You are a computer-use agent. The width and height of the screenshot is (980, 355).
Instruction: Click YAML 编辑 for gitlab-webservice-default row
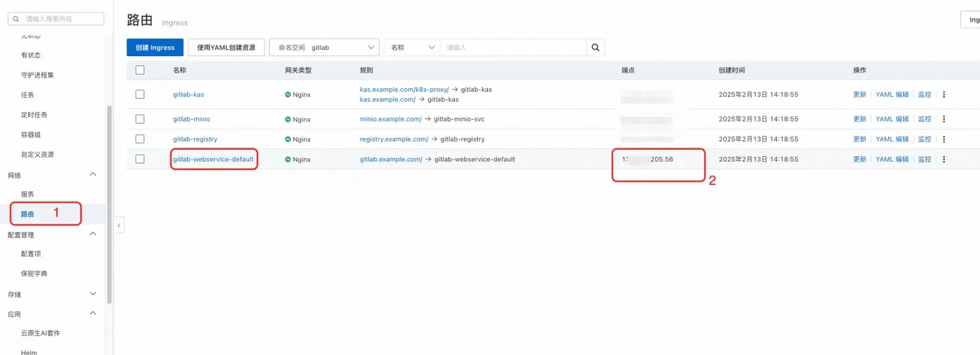pos(892,160)
